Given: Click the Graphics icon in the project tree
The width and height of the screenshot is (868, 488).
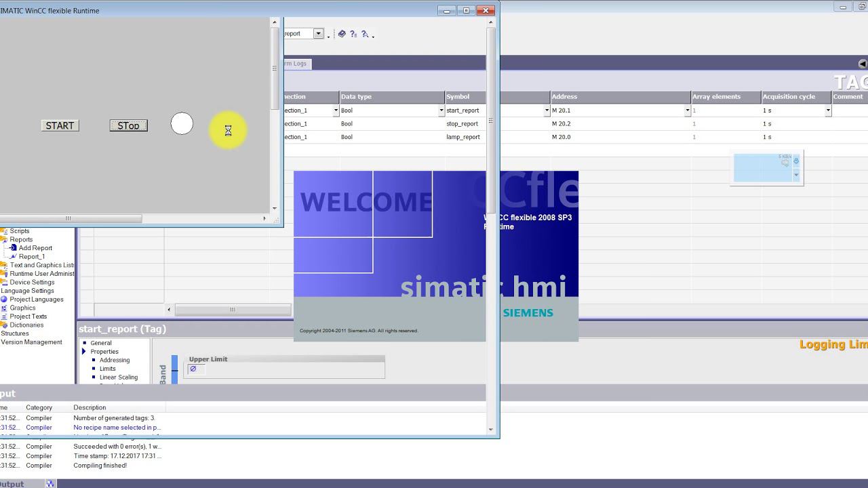Looking at the screenshot, I should 4,308.
